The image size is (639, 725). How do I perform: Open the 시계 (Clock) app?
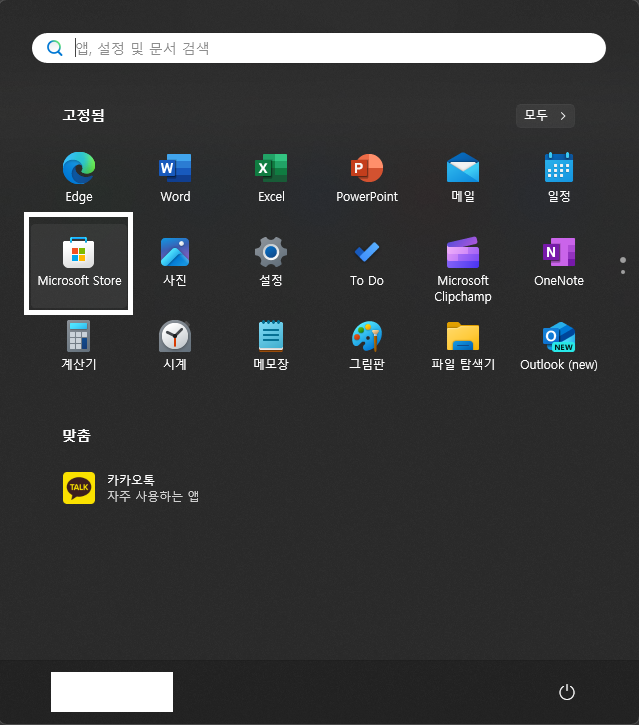tap(175, 346)
